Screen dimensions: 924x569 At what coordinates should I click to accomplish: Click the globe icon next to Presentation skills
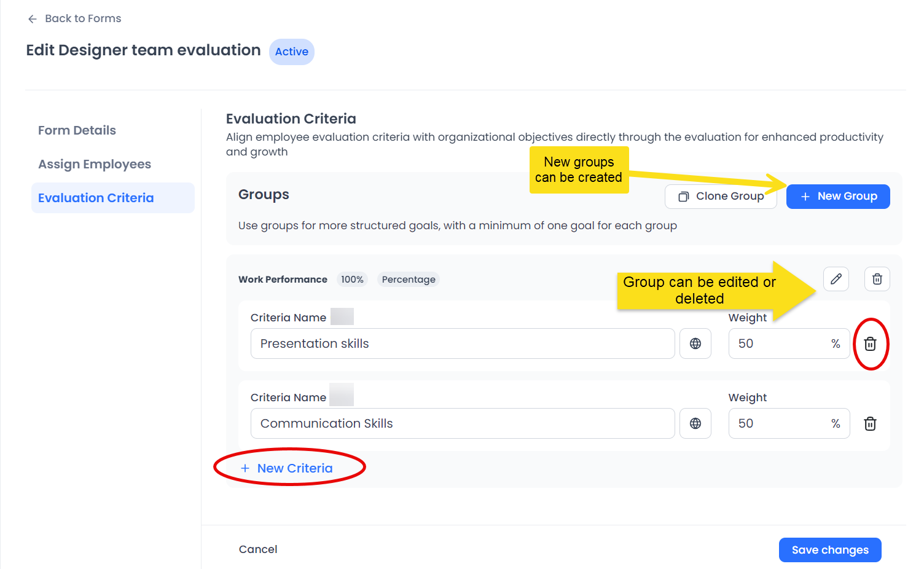(695, 343)
